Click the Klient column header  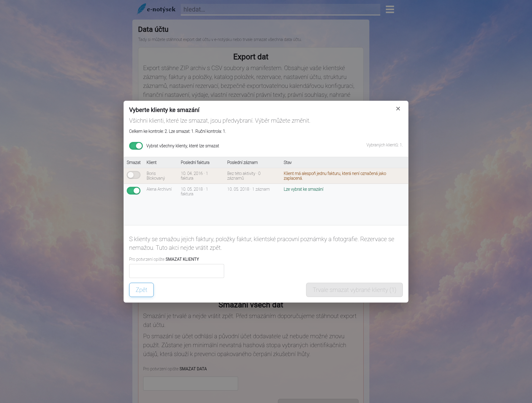(151, 162)
